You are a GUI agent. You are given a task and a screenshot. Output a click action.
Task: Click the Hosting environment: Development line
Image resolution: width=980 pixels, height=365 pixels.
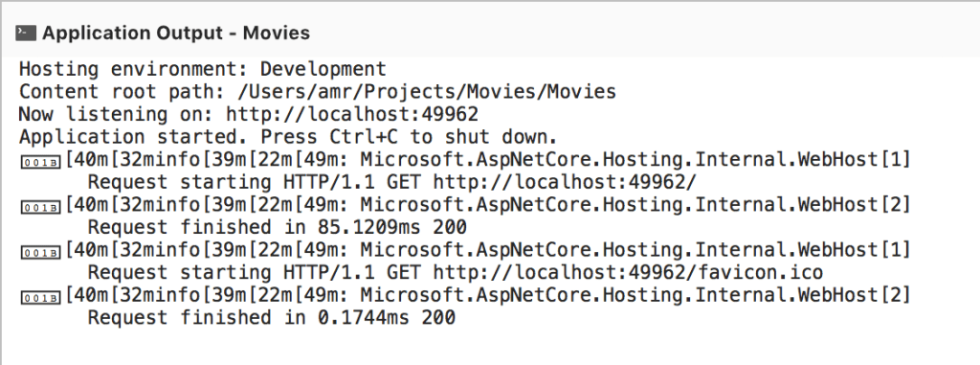pyautogui.click(x=203, y=69)
